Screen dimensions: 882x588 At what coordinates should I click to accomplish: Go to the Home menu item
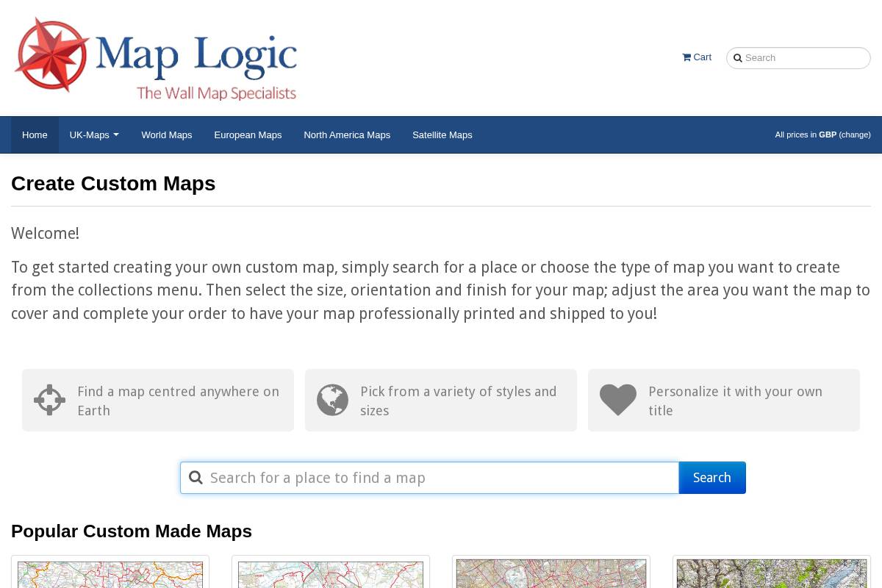point(35,135)
